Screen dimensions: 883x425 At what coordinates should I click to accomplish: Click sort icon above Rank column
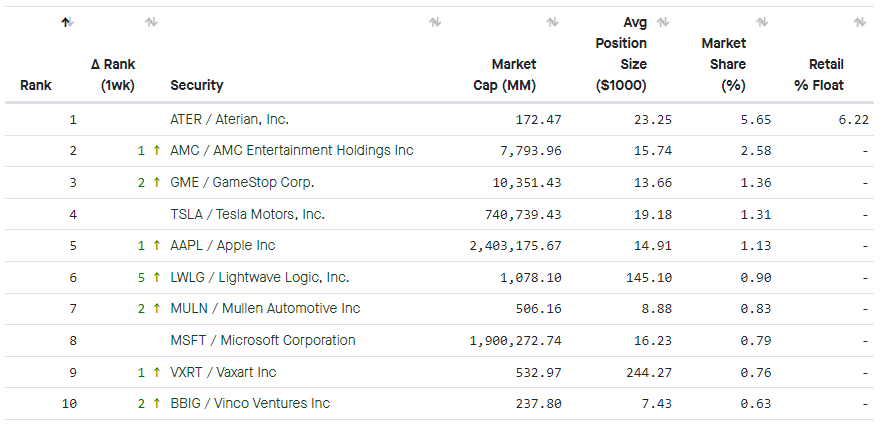66,22
